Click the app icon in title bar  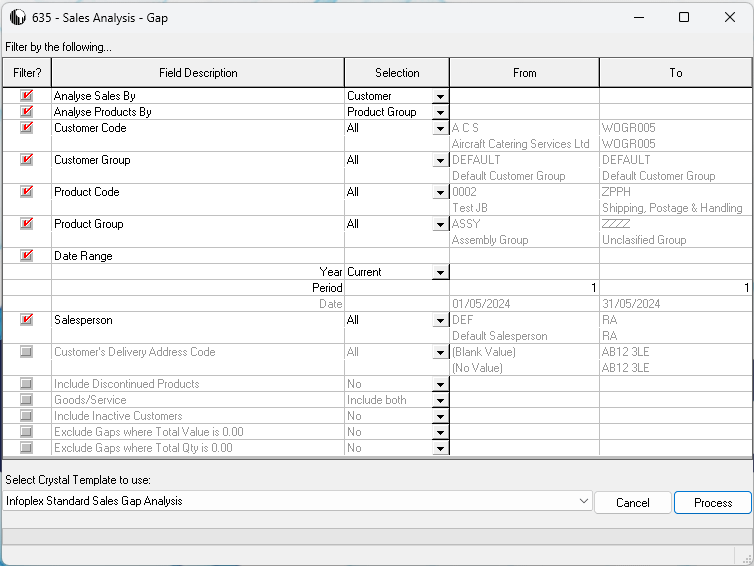click(18, 17)
